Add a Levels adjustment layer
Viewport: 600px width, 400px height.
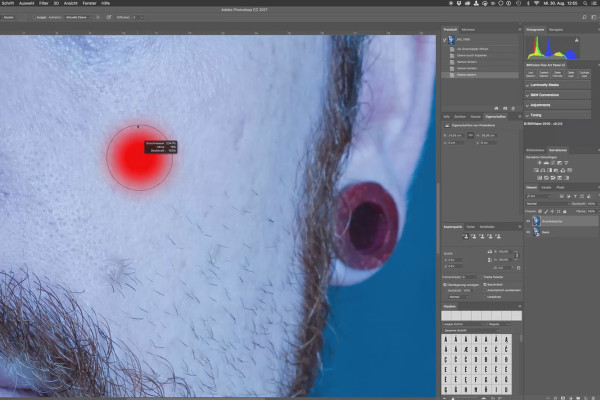(x=546, y=163)
